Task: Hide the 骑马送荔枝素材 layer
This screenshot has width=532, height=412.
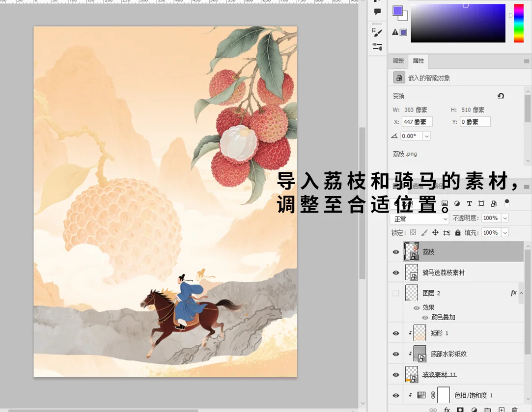Action: (395, 273)
